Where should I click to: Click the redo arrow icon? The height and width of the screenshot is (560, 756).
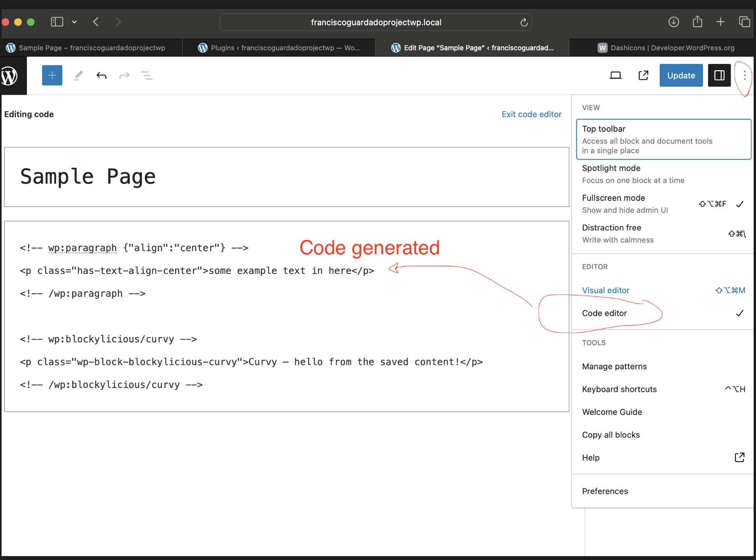point(124,75)
